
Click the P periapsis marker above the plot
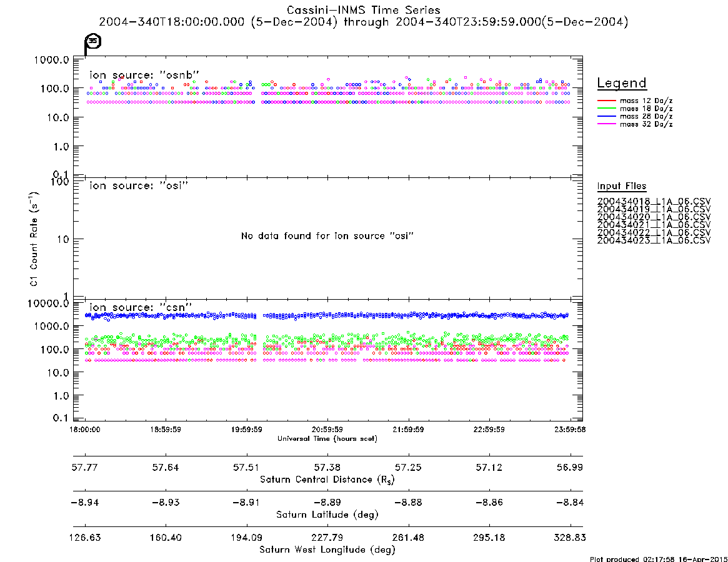coord(92,44)
